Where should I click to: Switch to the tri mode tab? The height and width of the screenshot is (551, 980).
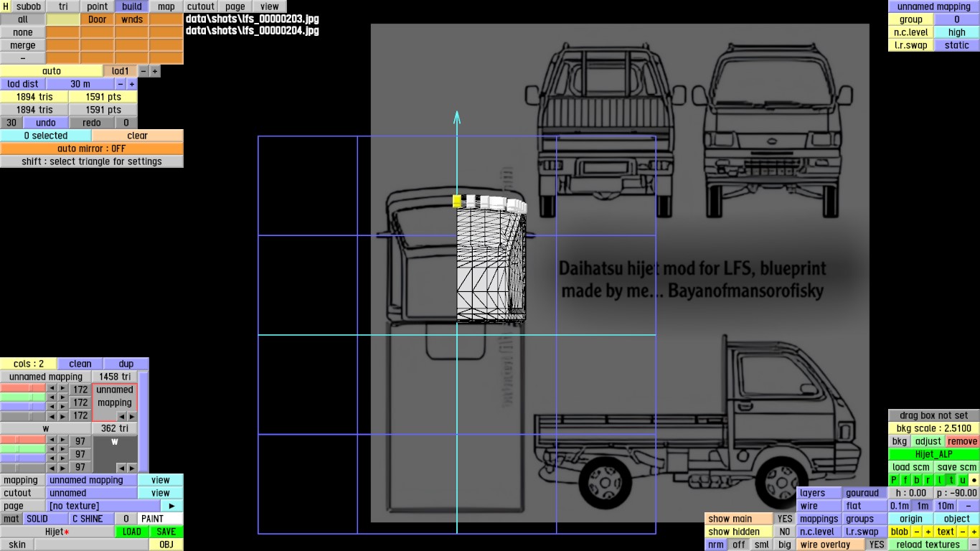pyautogui.click(x=63, y=6)
